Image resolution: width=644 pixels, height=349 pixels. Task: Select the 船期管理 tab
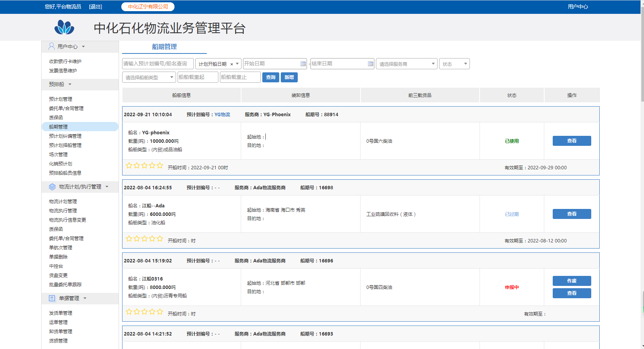coord(164,47)
